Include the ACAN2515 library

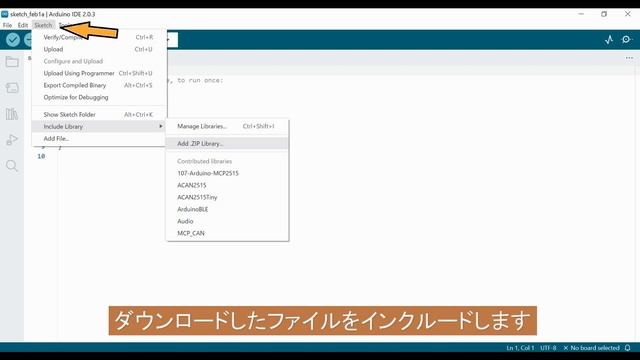coord(227,185)
